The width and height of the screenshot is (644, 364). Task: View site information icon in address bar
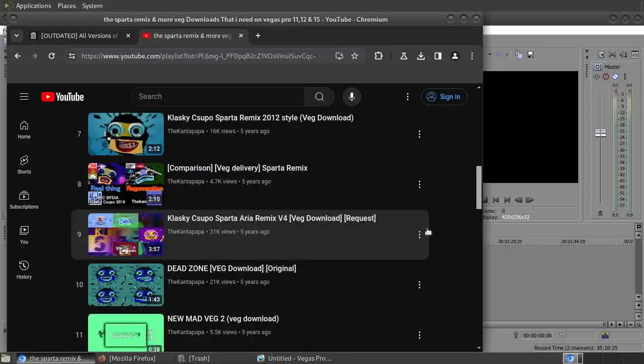pos(72,56)
